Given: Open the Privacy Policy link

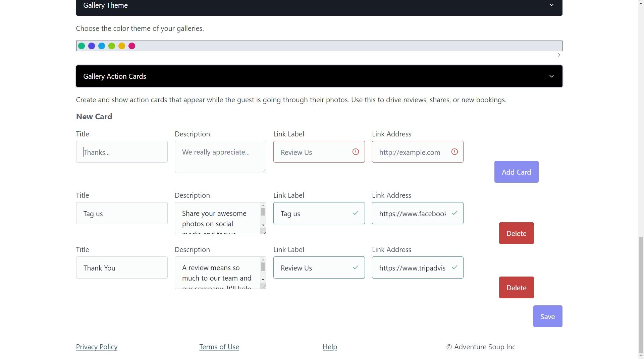Looking at the screenshot, I should tap(97, 347).
